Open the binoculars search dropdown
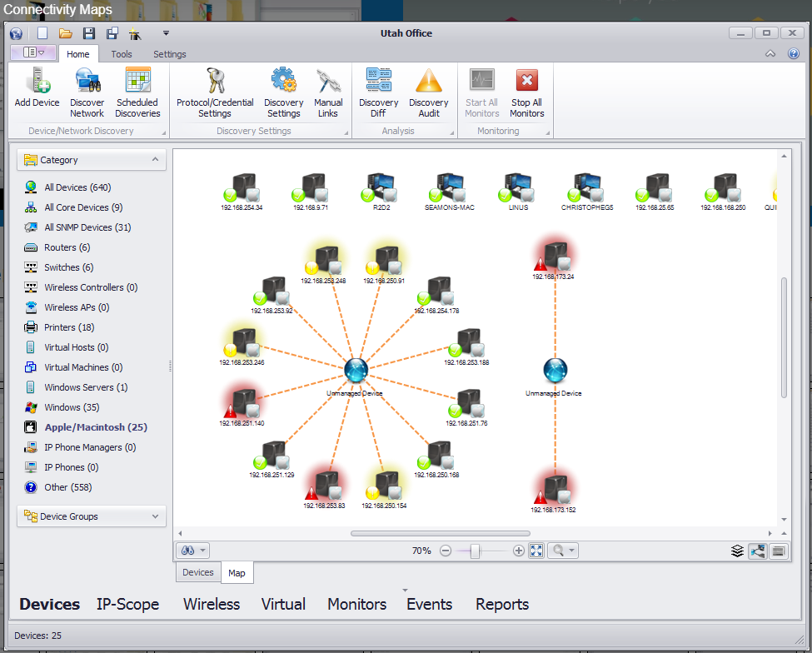Viewport: 812px width, 653px height. click(192, 551)
